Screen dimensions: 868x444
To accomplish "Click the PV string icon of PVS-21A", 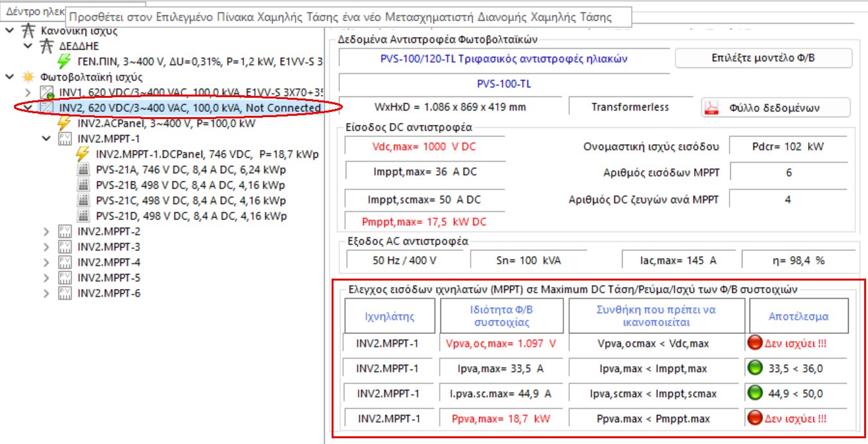I will pos(82,170).
